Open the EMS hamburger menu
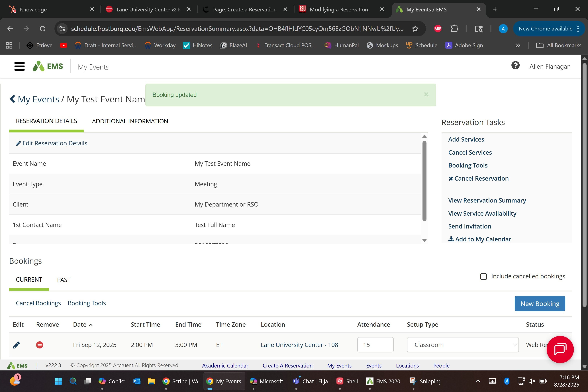This screenshot has height=392, width=588. (x=19, y=66)
